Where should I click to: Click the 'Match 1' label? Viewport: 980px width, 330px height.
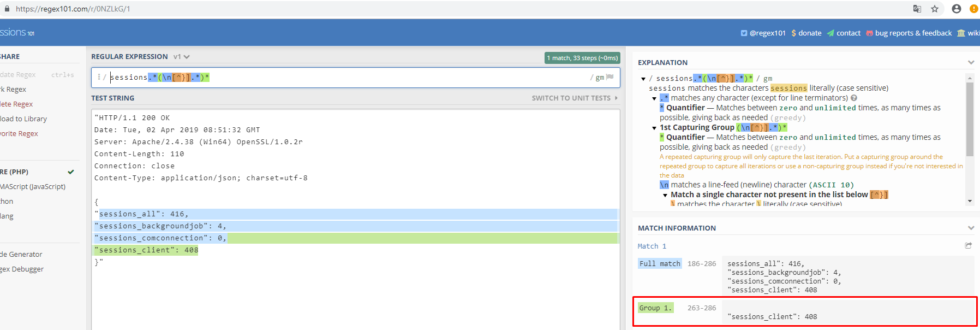652,246
